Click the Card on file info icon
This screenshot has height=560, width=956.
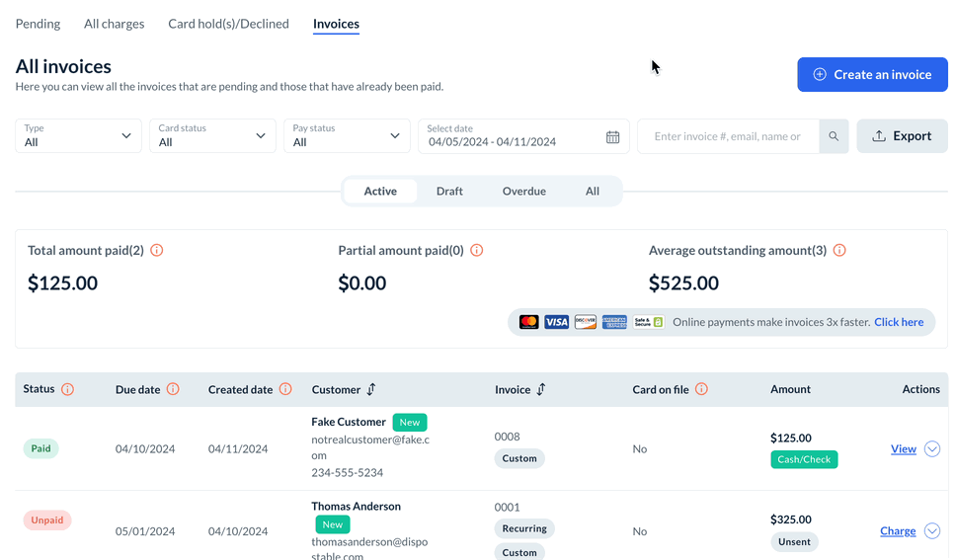tap(701, 389)
